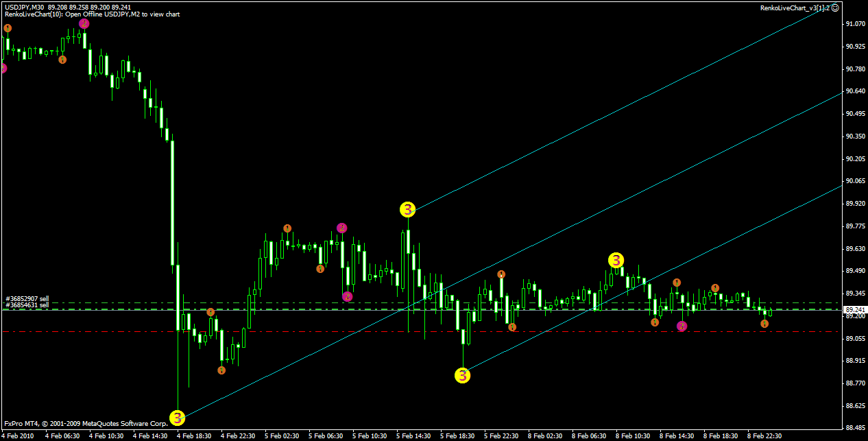Click the orange 1 marker above candles near 8 Feb 18:30
This screenshot has height=441, width=868.
pyautogui.click(x=715, y=288)
